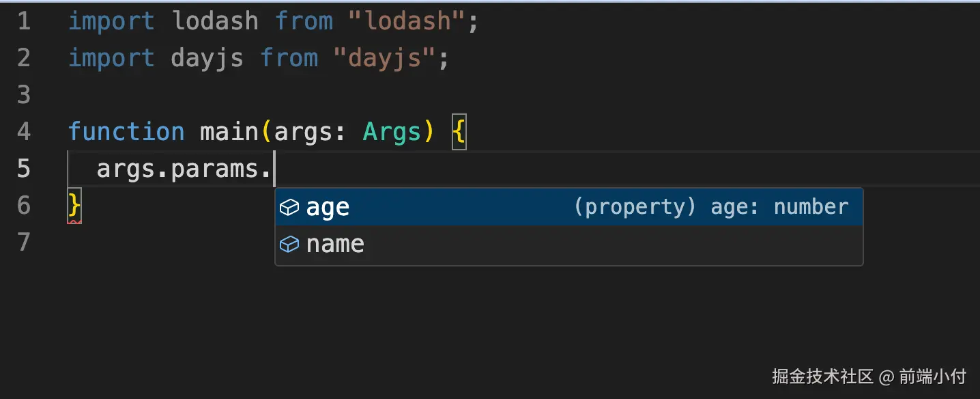Click the closing brace with error squiggle
This screenshot has height=399, width=980.
[74, 206]
